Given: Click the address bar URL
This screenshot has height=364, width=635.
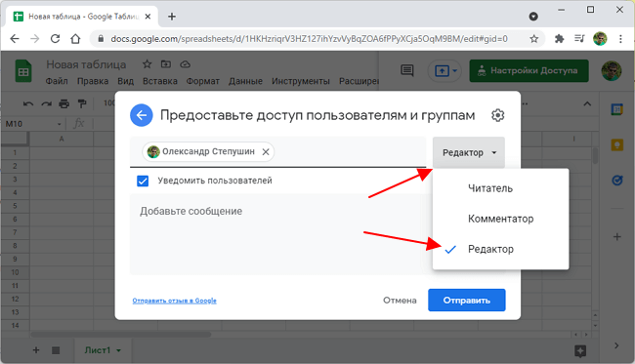Looking at the screenshot, I should coord(309,39).
